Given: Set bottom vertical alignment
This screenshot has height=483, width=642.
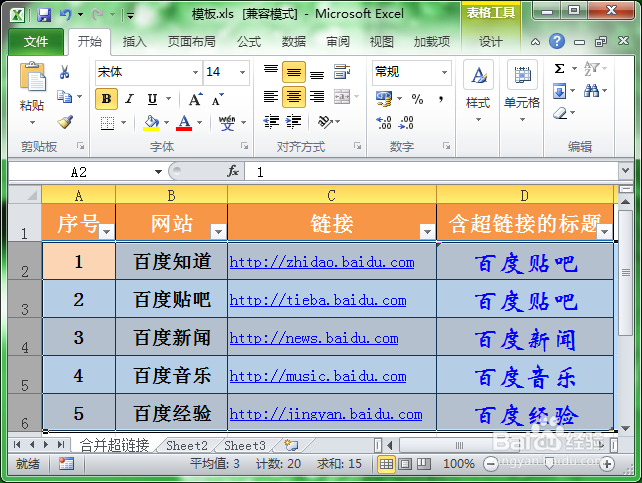Looking at the screenshot, I should tap(316, 73).
